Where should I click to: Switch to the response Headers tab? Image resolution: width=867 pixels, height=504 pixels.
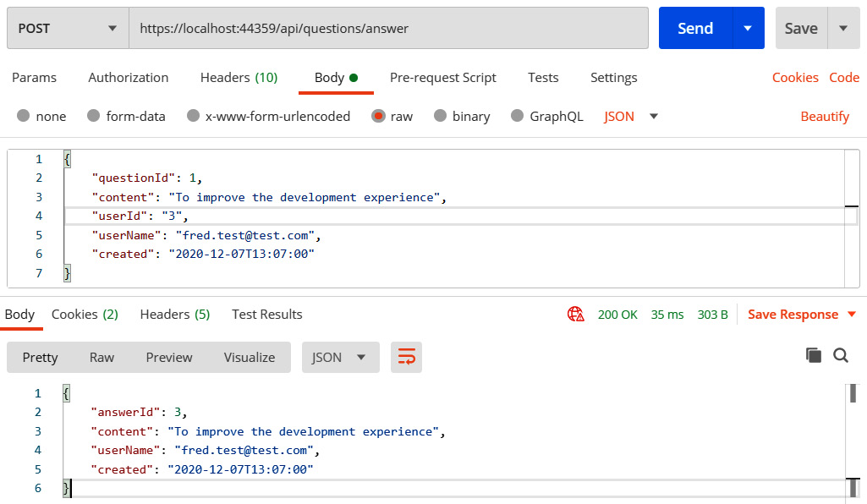174,315
